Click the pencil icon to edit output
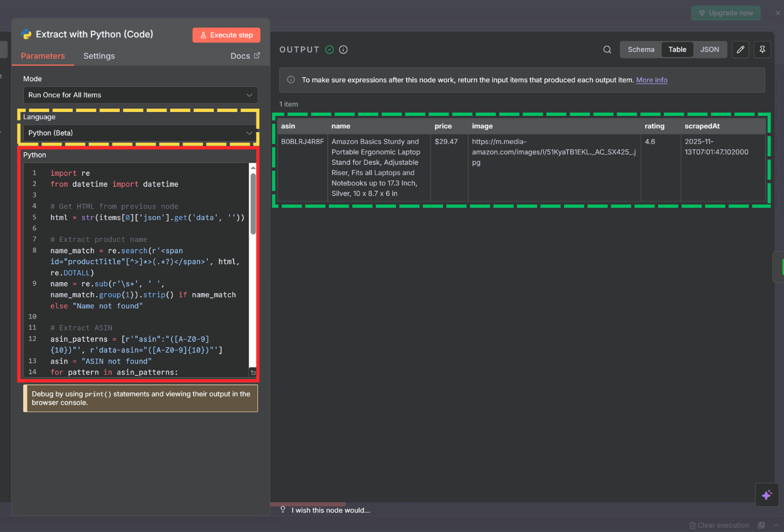 coord(740,49)
